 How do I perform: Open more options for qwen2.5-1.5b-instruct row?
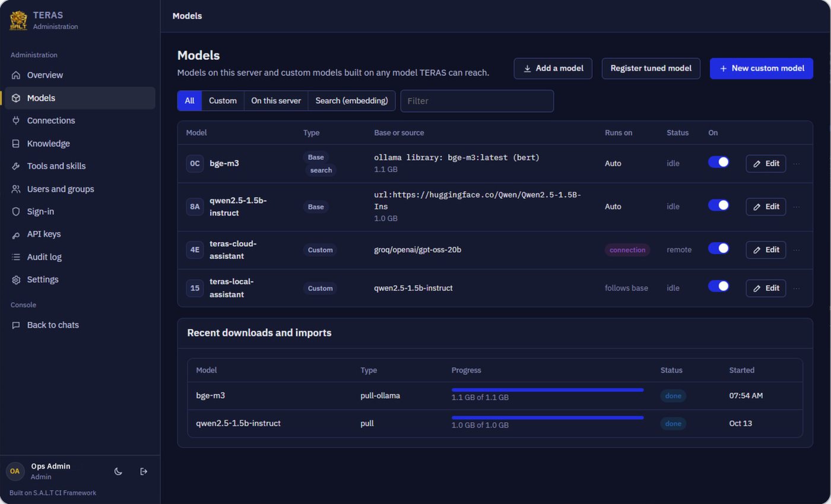(797, 207)
